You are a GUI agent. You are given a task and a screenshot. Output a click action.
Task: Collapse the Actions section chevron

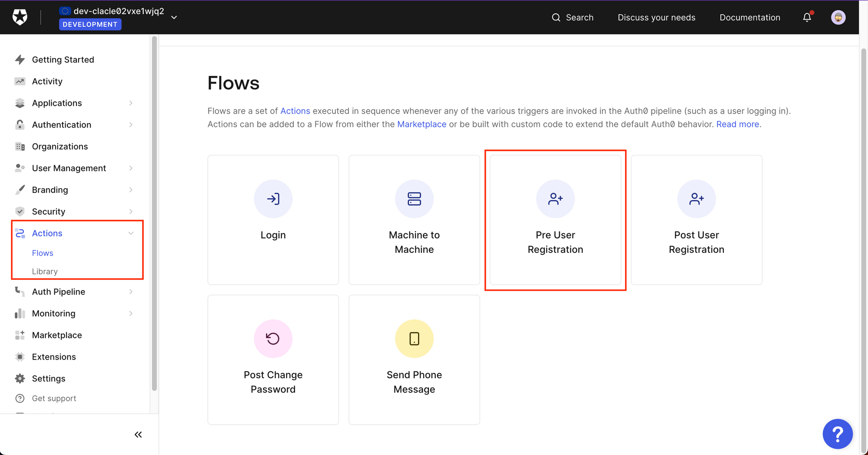pyautogui.click(x=131, y=233)
